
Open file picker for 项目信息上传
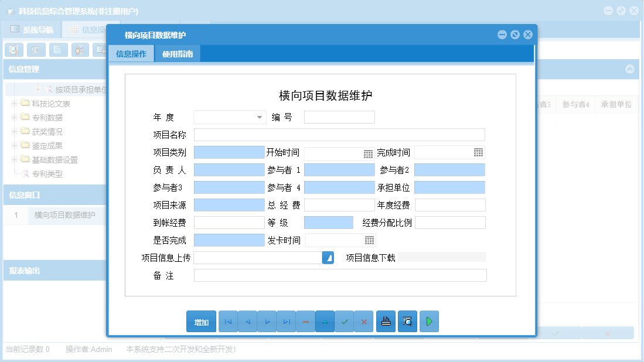tap(328, 257)
